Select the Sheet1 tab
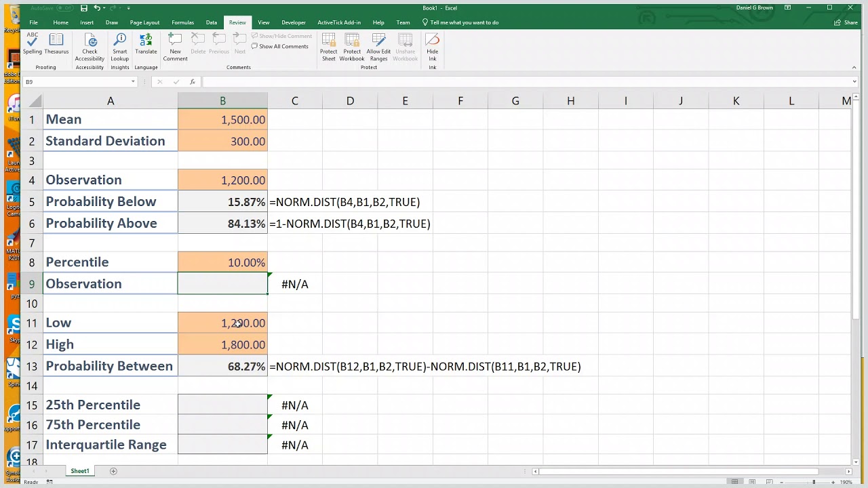Screen dimensions: 868x488 click(x=80, y=471)
